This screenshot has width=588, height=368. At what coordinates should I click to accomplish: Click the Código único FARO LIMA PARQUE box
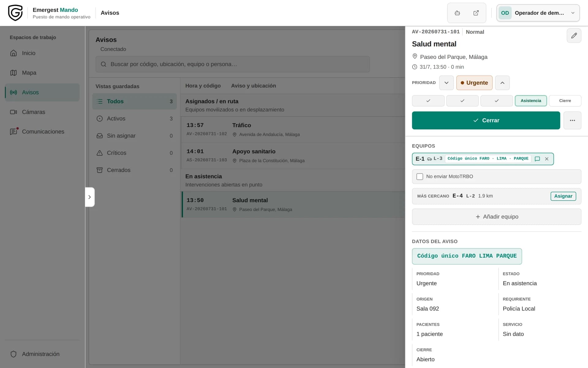pyautogui.click(x=467, y=256)
